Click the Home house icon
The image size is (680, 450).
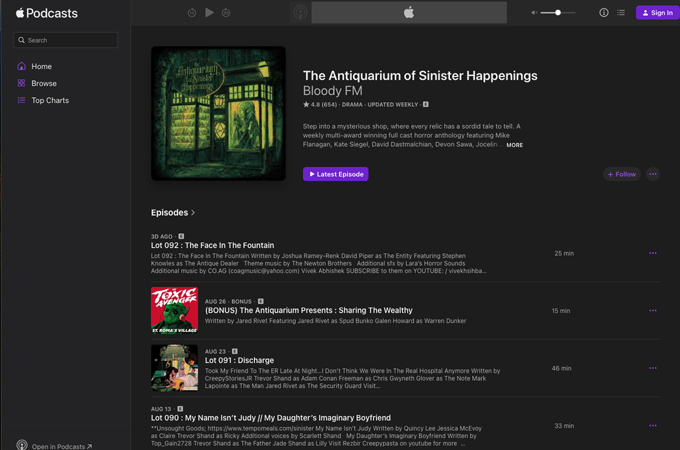pos(21,66)
